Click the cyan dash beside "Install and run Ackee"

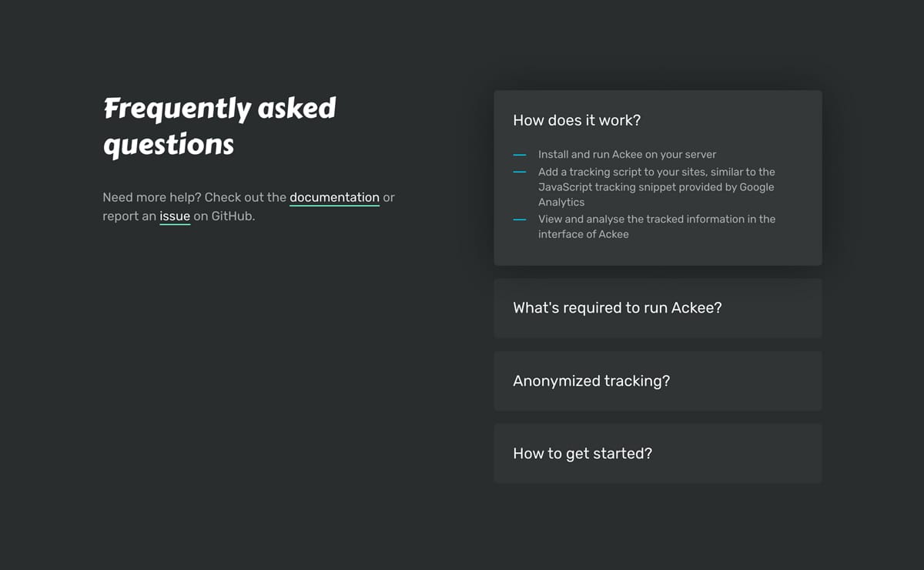point(519,154)
